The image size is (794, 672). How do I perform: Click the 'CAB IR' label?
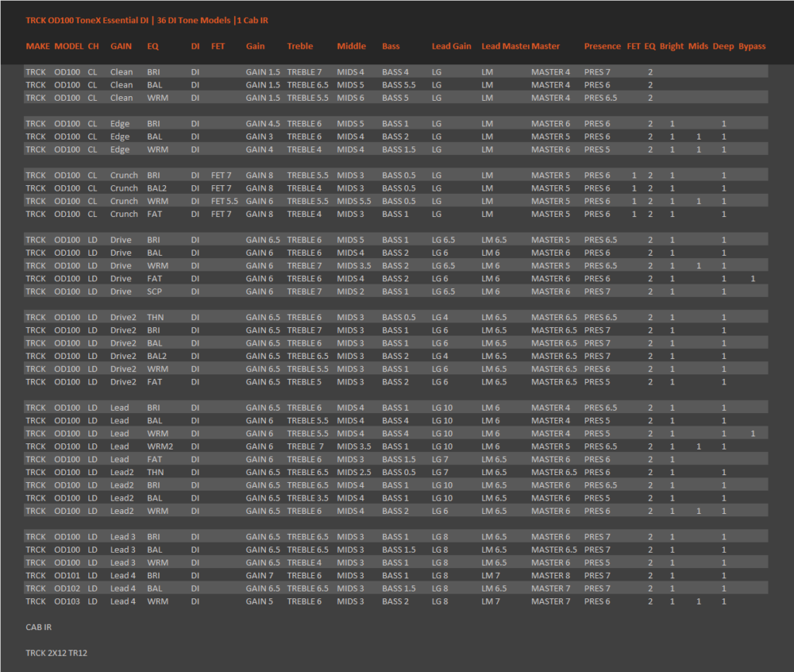pos(39,627)
